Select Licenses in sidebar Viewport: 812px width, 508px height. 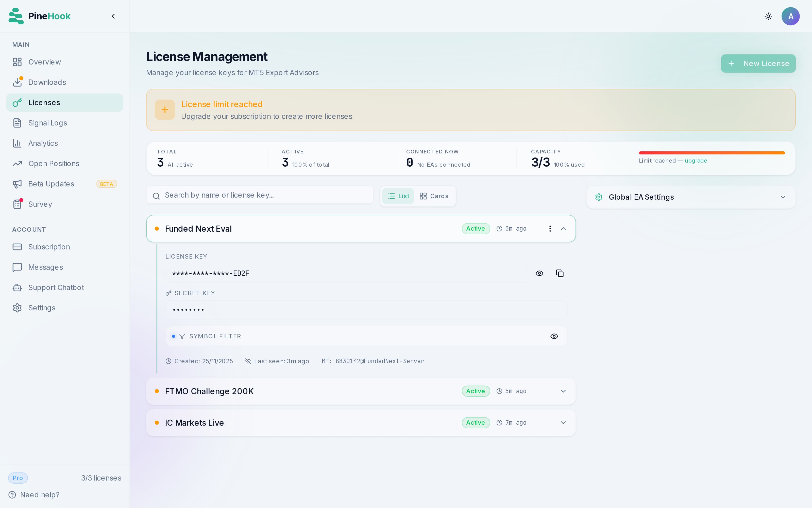64,102
